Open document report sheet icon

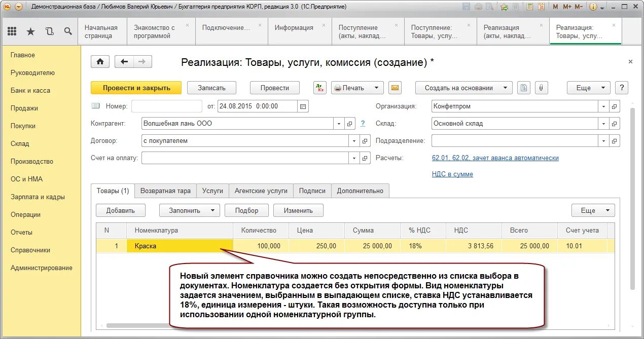(524, 88)
